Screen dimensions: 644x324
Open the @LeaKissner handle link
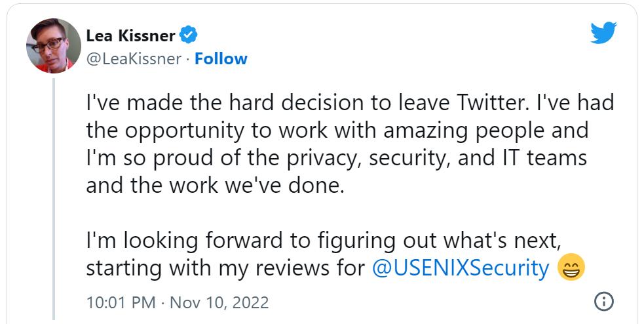click(134, 59)
